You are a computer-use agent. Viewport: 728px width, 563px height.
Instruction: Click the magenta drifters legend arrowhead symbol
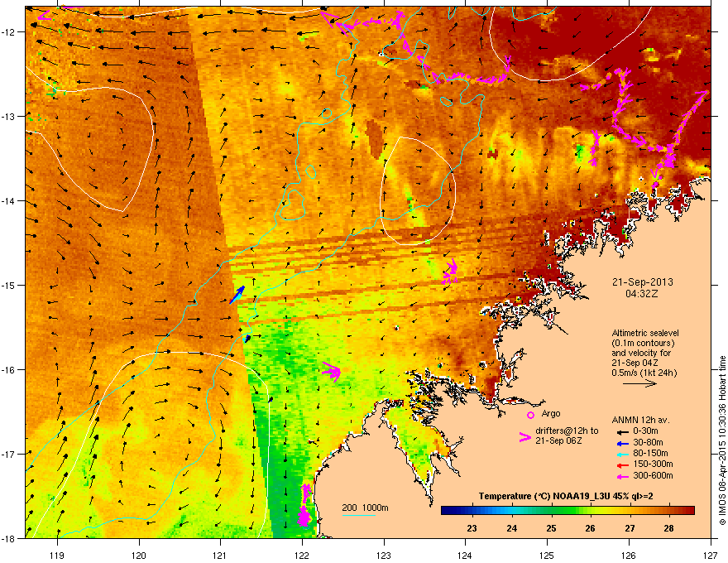pyautogui.click(x=525, y=437)
